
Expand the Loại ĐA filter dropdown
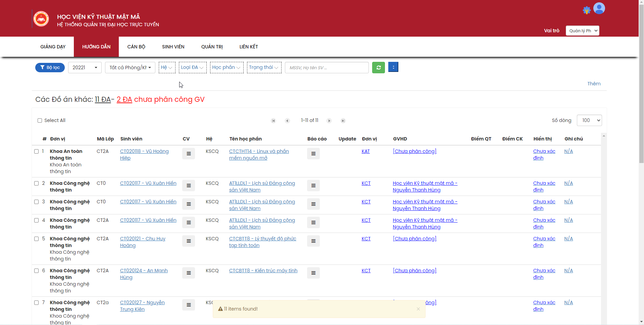(x=193, y=68)
